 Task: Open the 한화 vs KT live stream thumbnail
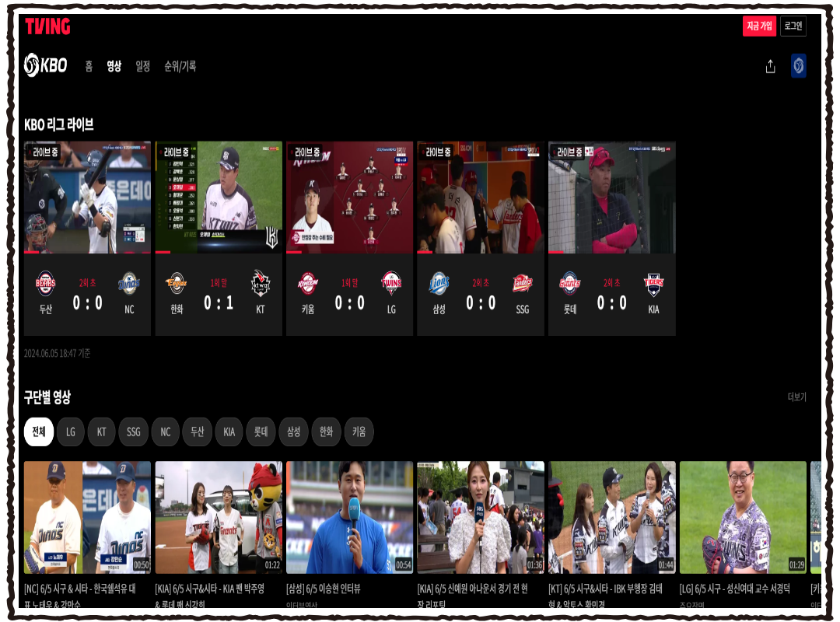[219, 197]
